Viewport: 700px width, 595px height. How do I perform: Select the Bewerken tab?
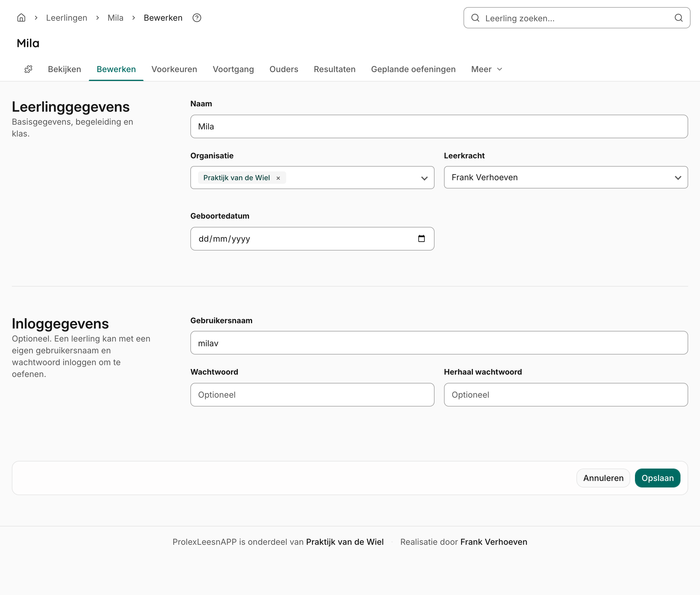(116, 69)
